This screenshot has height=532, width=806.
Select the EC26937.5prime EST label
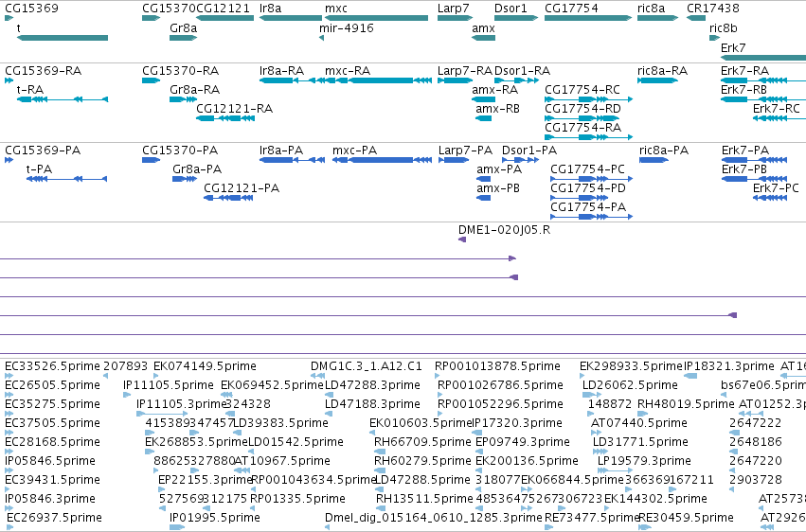55,517
